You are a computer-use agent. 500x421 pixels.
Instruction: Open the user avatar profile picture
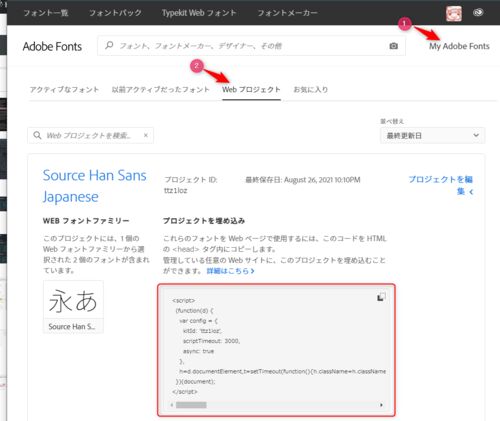click(454, 14)
